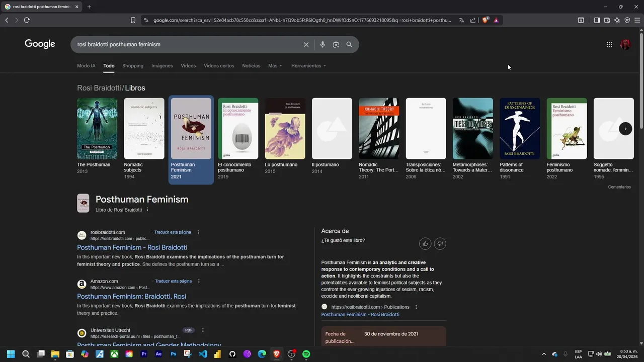Open more options beside Libro de Rosi Braidotti
Viewport: 644px width, 362px height.
click(147, 210)
